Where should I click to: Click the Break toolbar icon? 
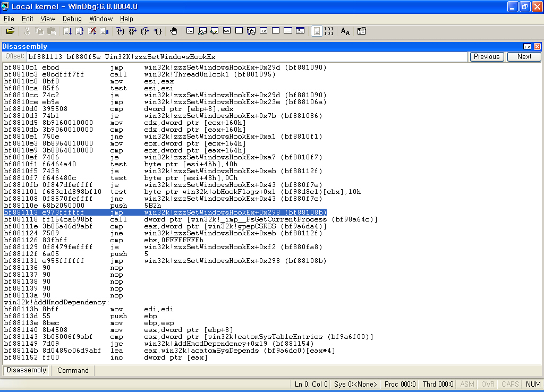pos(104,31)
